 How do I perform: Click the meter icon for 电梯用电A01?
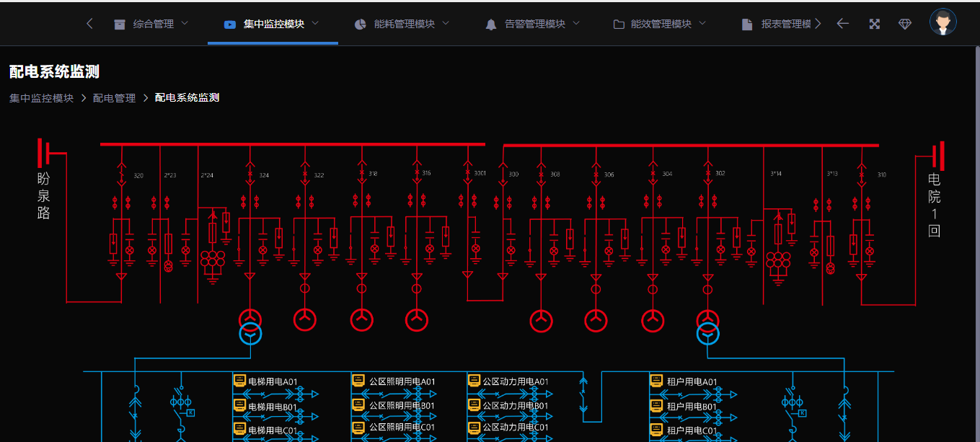click(x=240, y=381)
